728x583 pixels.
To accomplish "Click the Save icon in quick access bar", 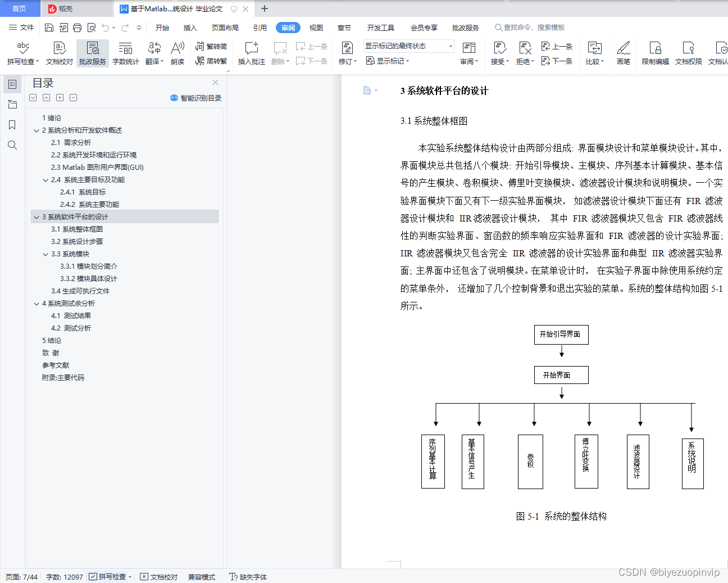I will tap(49, 28).
